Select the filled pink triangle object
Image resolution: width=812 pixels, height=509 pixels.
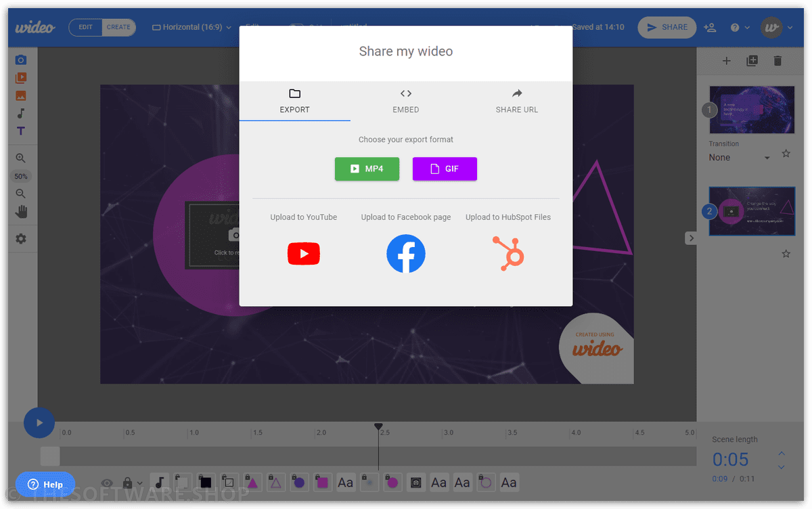pyautogui.click(x=252, y=483)
